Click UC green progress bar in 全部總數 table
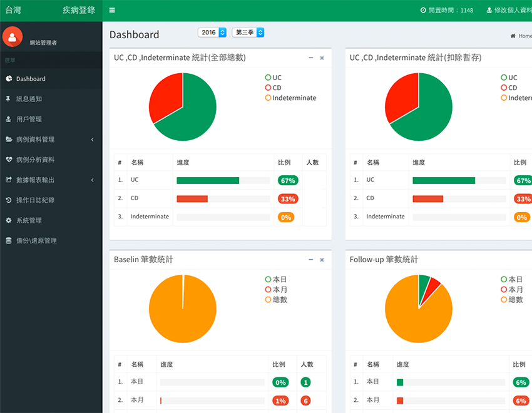532x413 pixels. coord(208,180)
